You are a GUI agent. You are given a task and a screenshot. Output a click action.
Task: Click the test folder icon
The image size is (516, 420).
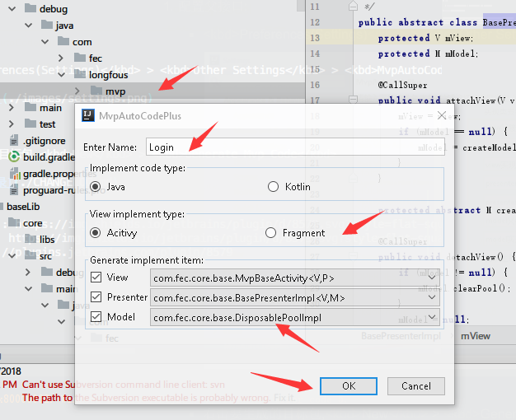tap(30, 123)
